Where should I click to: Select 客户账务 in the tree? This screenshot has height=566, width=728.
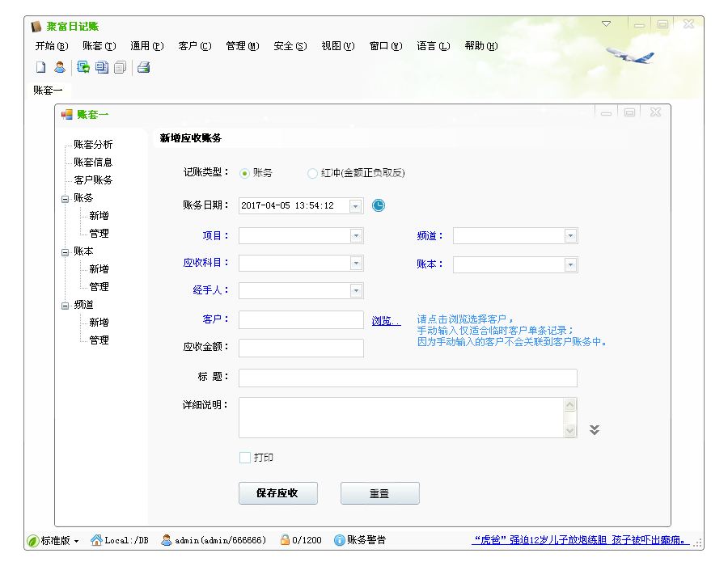click(x=93, y=180)
